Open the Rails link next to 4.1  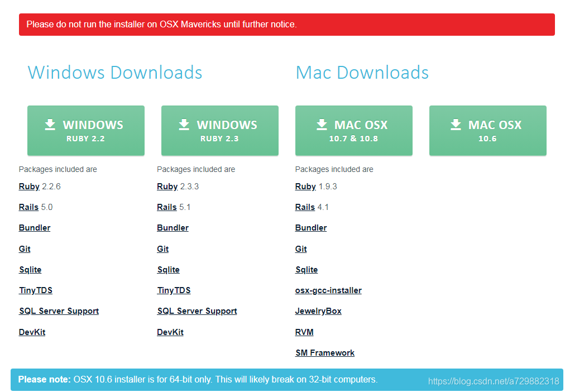(x=305, y=207)
